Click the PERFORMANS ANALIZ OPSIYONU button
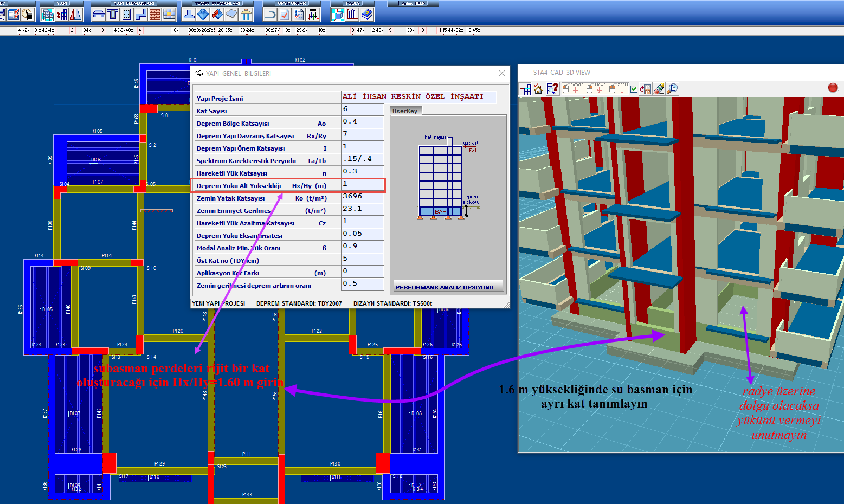The image size is (844, 504). pos(448,287)
